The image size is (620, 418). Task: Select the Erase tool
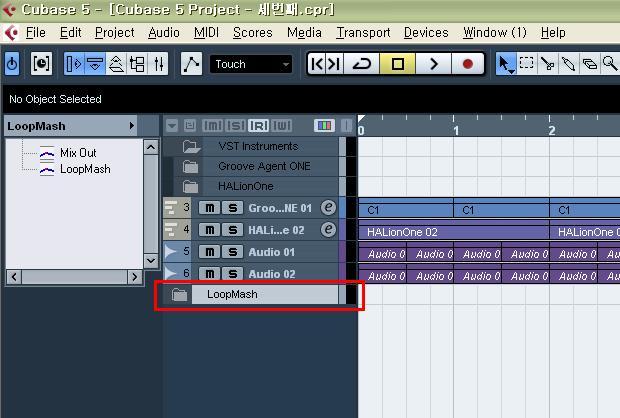[x=589, y=63]
